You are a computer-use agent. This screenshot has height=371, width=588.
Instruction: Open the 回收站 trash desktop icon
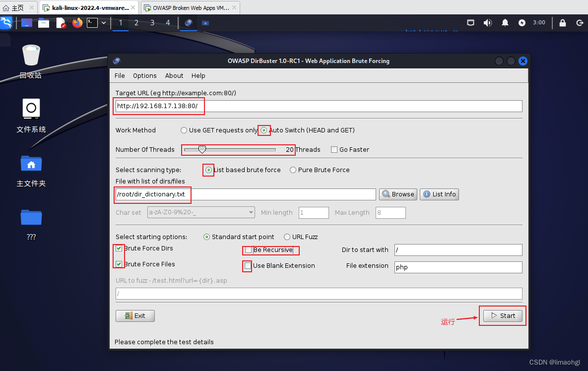31,62
